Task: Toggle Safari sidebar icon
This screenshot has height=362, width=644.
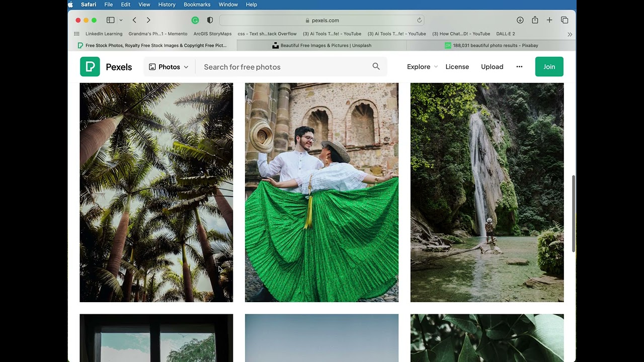Action: pos(110,20)
